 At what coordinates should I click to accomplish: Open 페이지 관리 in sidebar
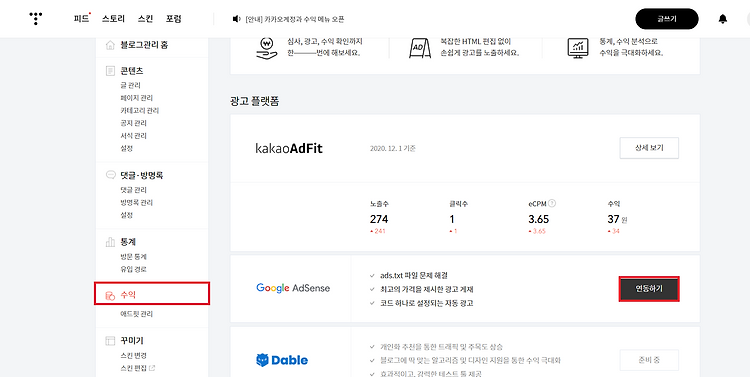click(x=137, y=98)
